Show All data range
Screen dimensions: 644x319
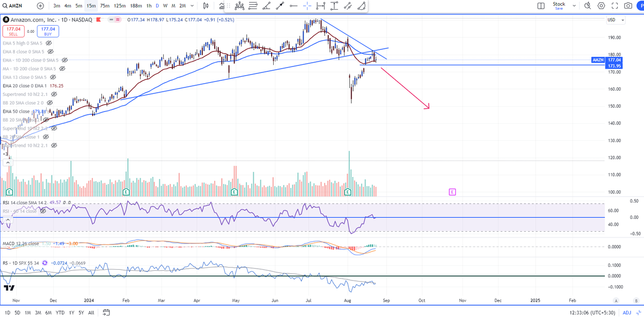point(91,313)
